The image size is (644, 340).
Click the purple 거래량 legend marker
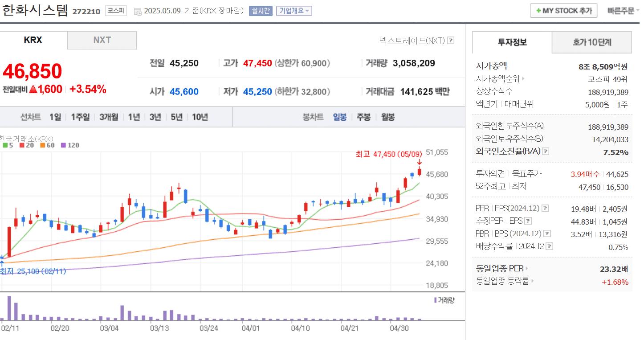tap(436, 300)
